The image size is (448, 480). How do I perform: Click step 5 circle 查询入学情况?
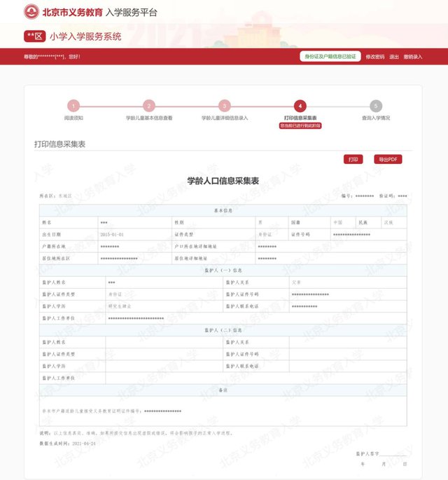[376, 106]
